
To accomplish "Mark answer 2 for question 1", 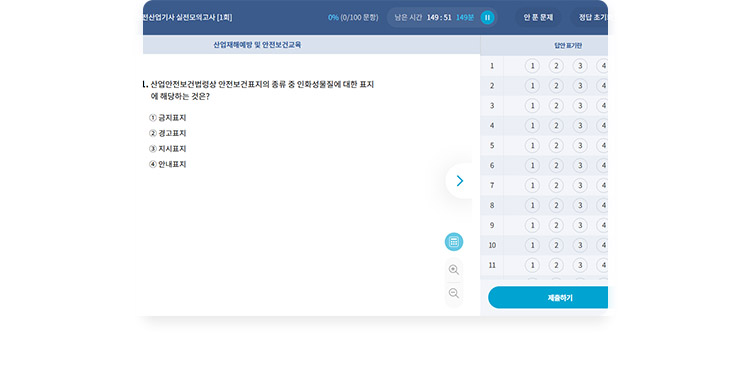I will pos(556,66).
